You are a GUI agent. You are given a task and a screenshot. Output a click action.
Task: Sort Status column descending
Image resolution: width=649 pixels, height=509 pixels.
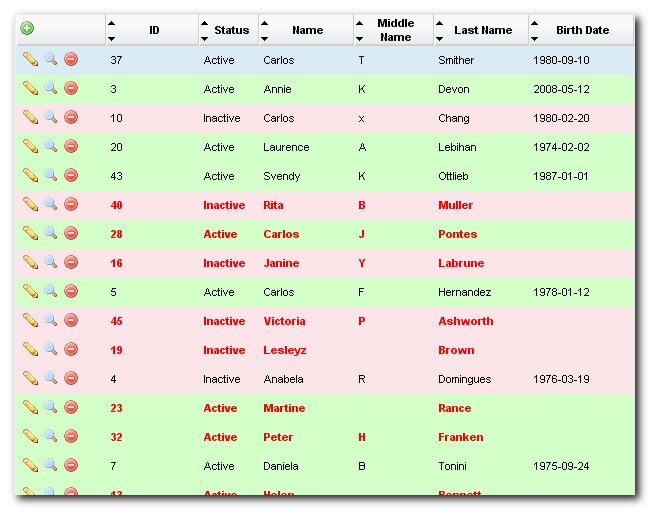point(204,38)
